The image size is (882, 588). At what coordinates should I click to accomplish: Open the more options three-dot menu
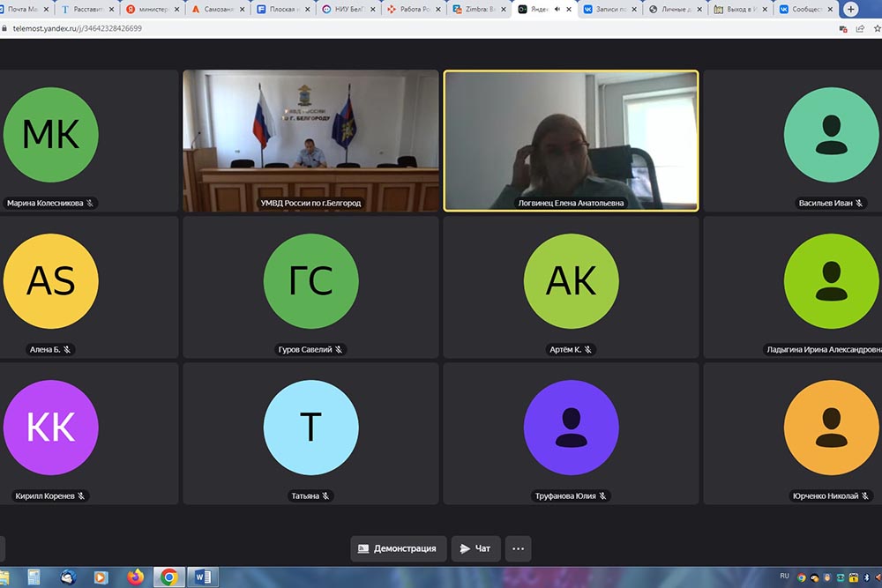518,548
